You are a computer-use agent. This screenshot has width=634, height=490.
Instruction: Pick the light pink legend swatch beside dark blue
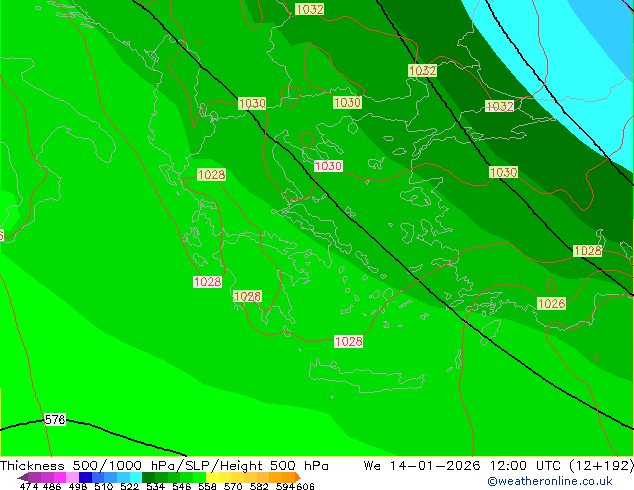72,477
